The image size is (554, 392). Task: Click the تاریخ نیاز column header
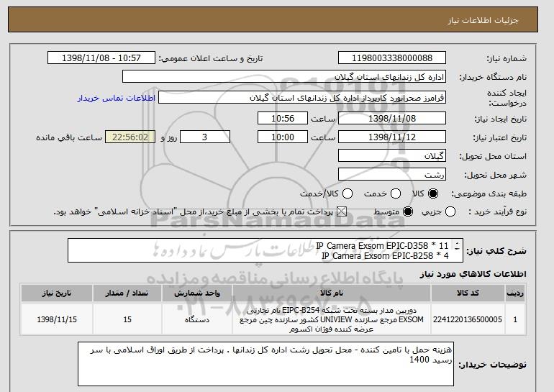coord(57,293)
